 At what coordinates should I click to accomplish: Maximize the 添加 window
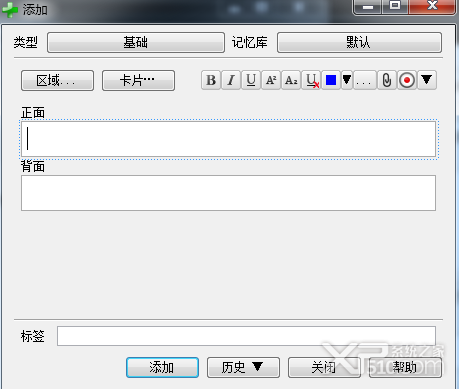(395, 6)
